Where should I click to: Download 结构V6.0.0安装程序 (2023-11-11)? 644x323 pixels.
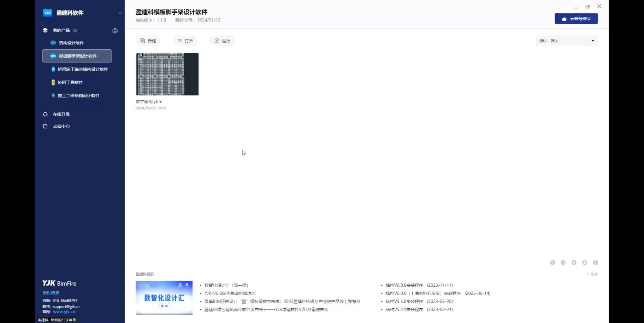[419, 285]
